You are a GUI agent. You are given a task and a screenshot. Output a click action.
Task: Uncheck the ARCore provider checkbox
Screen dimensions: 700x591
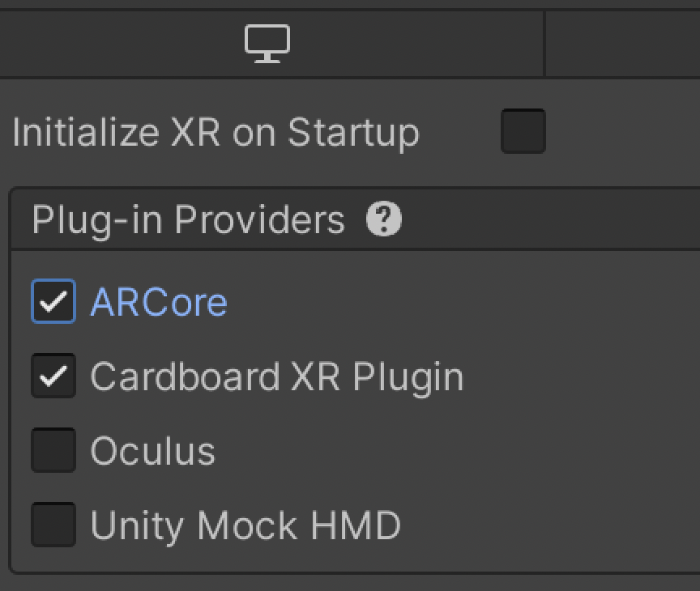tap(53, 302)
